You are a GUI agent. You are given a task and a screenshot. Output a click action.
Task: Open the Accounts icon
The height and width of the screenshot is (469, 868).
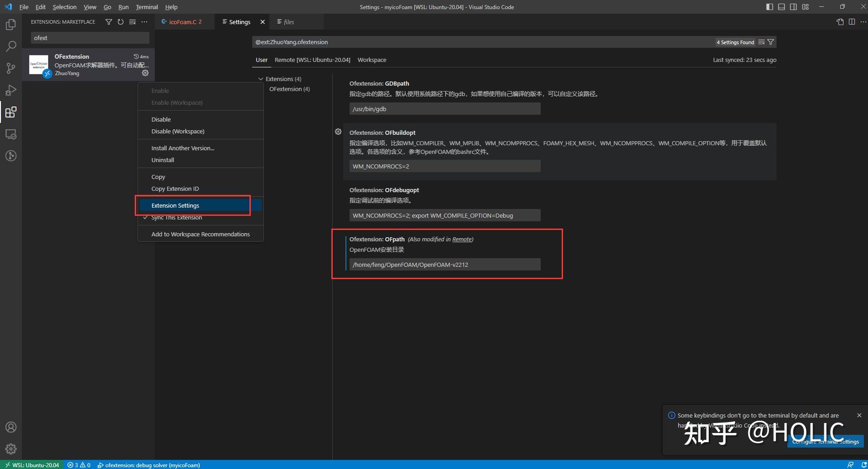(10, 427)
